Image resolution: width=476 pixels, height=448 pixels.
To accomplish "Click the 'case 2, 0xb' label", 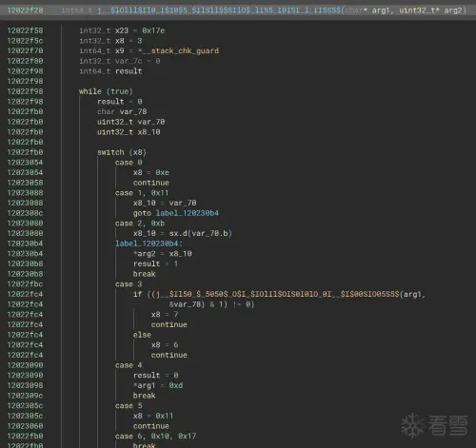I will coord(140,224).
